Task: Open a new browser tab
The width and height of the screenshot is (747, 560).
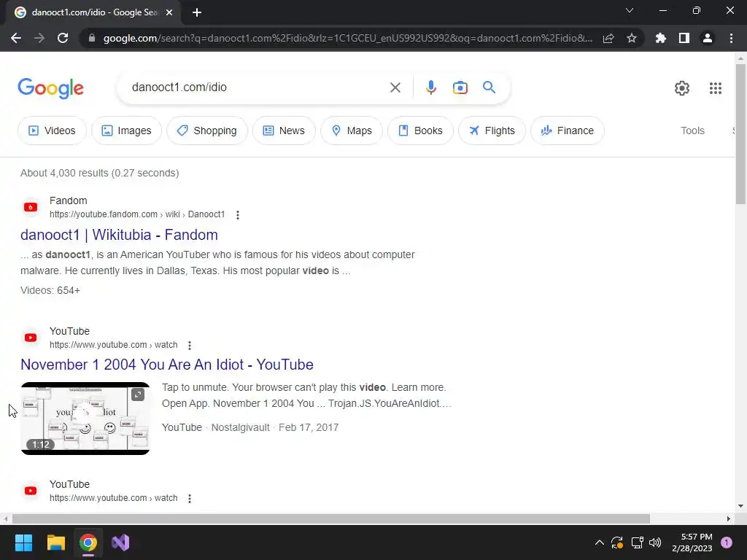Action: click(197, 12)
